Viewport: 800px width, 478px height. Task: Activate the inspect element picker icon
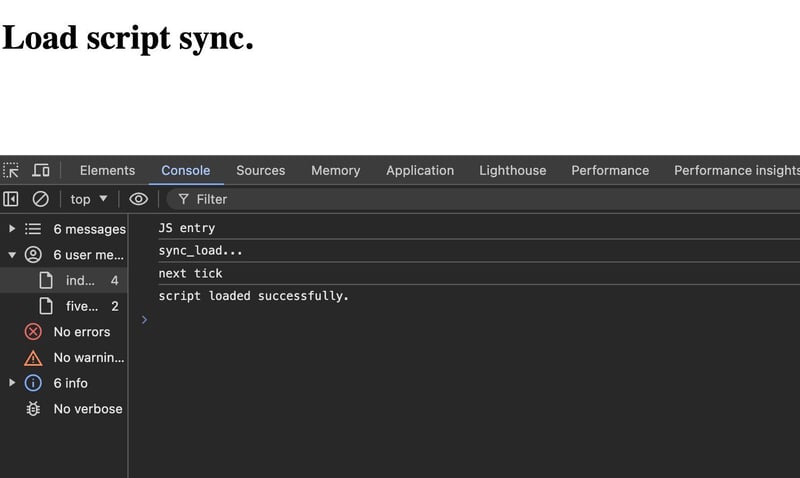[11, 170]
